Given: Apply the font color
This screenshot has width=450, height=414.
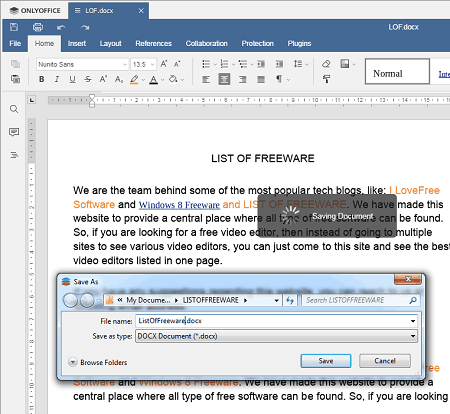Looking at the screenshot, I should tap(153, 79).
